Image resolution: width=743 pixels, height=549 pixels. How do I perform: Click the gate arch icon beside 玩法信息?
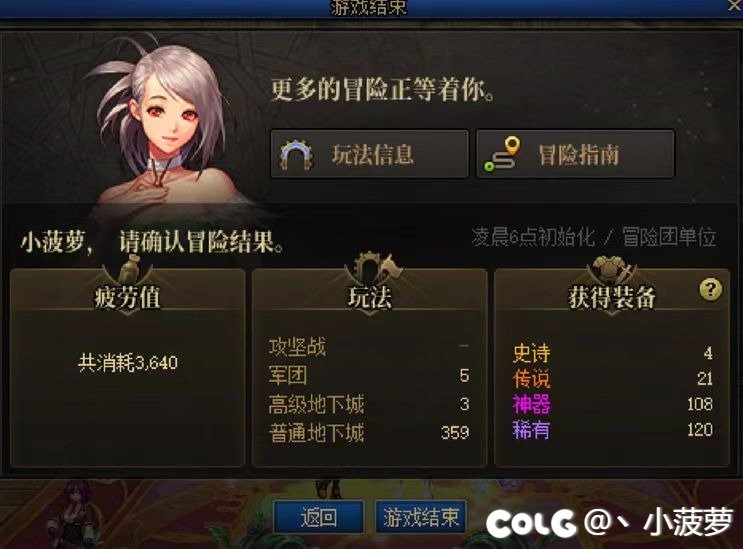point(296,154)
